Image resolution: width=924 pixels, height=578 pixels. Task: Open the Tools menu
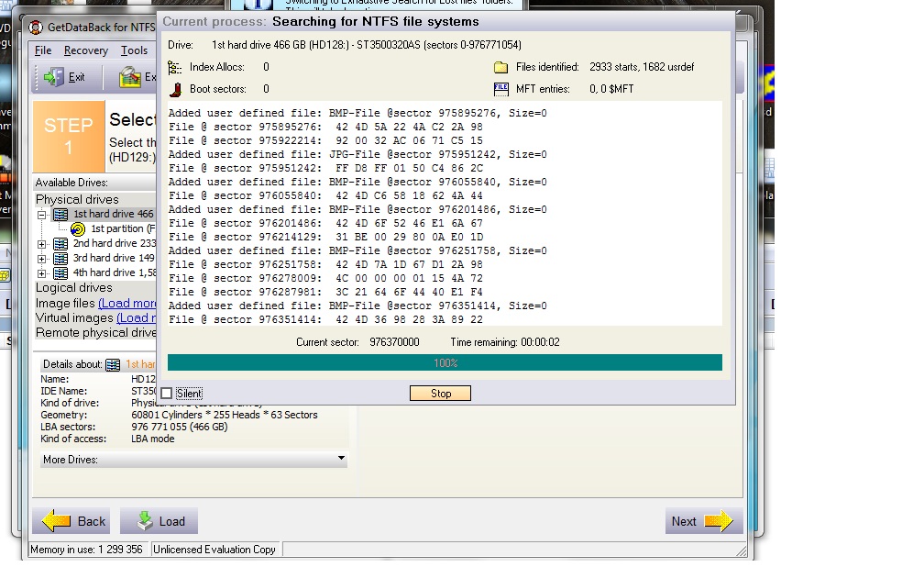coord(135,50)
